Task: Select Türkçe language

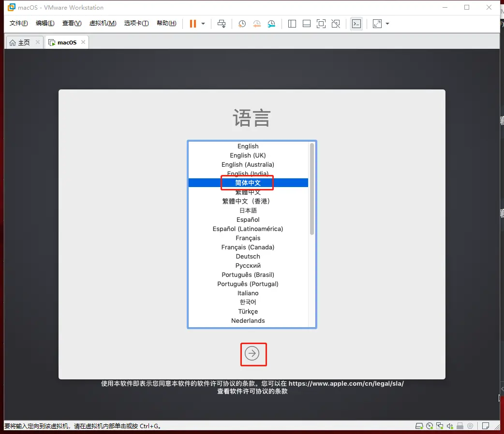Action: point(248,312)
